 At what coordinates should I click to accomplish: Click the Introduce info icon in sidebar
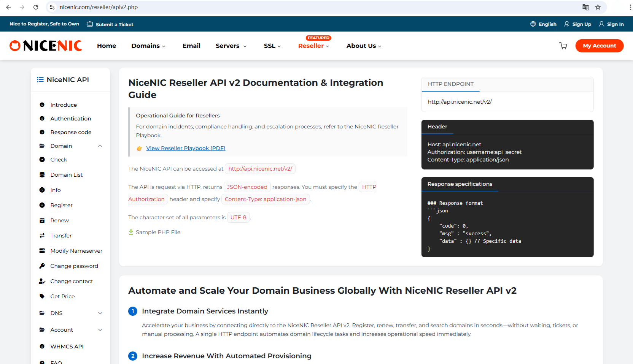42,105
